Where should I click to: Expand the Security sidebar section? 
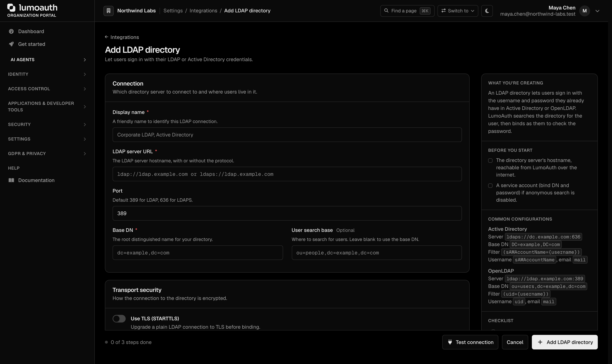[47, 124]
